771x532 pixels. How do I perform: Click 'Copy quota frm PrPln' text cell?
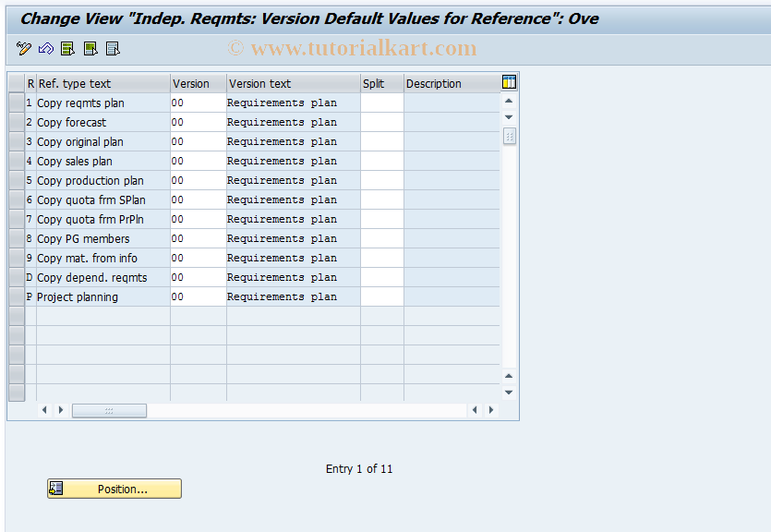pyautogui.click(x=103, y=219)
